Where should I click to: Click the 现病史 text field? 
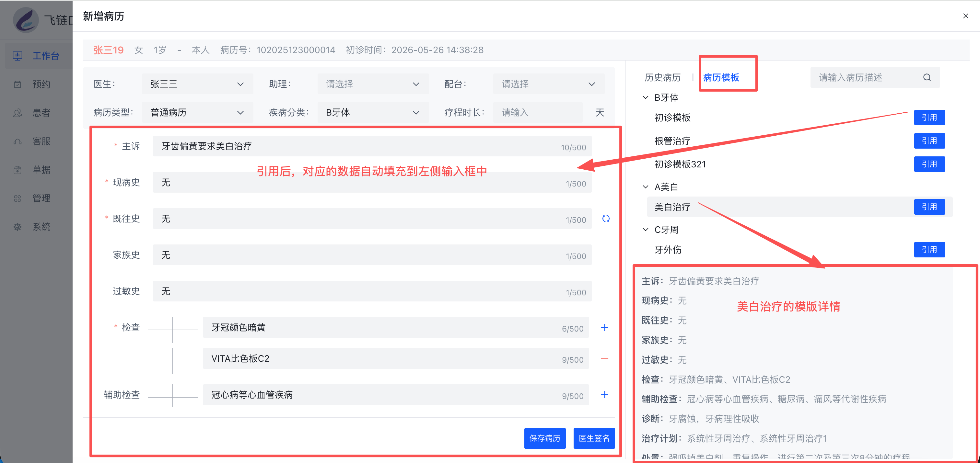click(372, 183)
